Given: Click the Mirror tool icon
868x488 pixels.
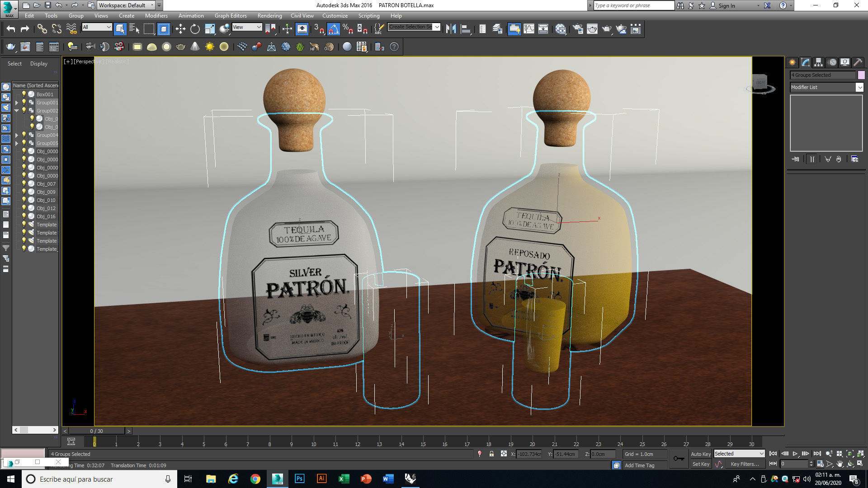Looking at the screenshot, I should (451, 29).
